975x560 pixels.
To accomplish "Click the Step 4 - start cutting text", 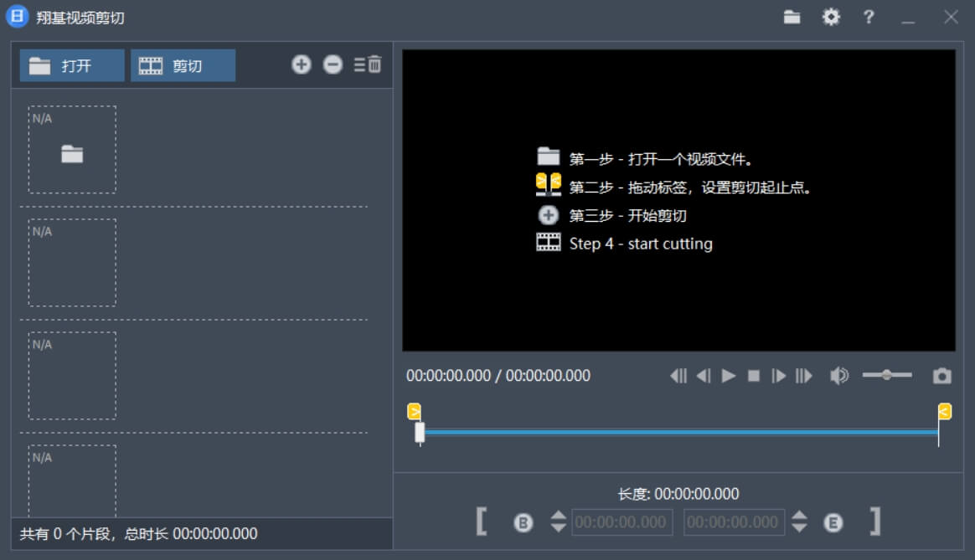I will (641, 244).
